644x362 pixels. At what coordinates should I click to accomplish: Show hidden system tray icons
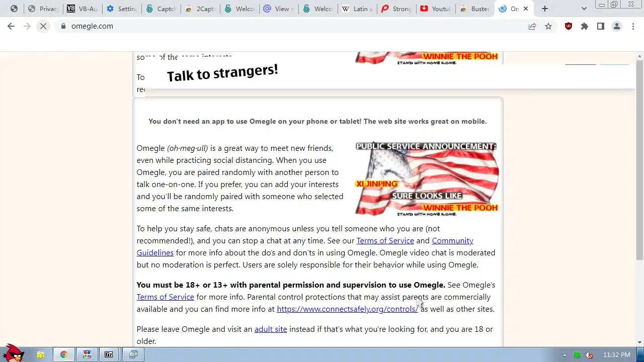pos(565,355)
